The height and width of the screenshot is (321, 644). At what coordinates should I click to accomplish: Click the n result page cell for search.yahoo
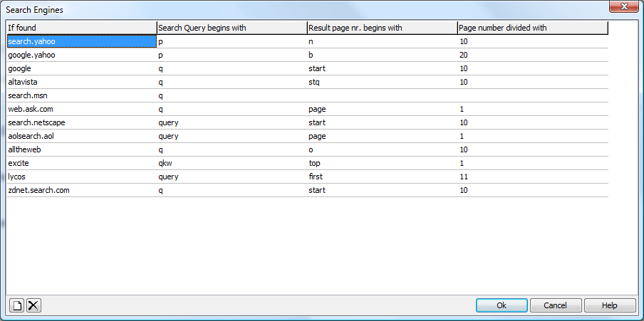coord(383,41)
